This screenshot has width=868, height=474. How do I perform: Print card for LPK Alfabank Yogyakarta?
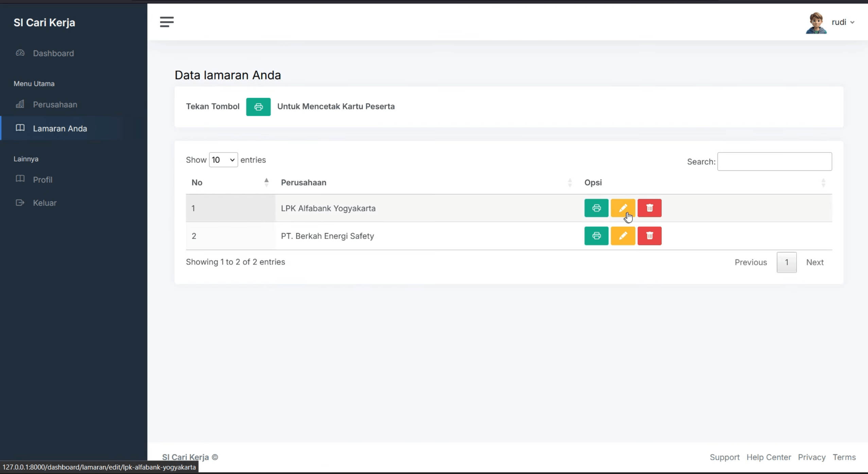[x=596, y=208]
